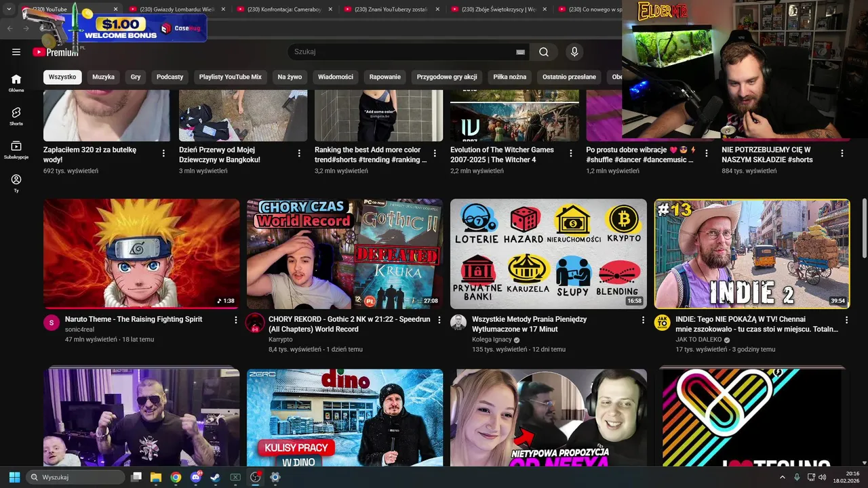
Task: Open Kolega Ignacy channel name link
Action: (492, 340)
